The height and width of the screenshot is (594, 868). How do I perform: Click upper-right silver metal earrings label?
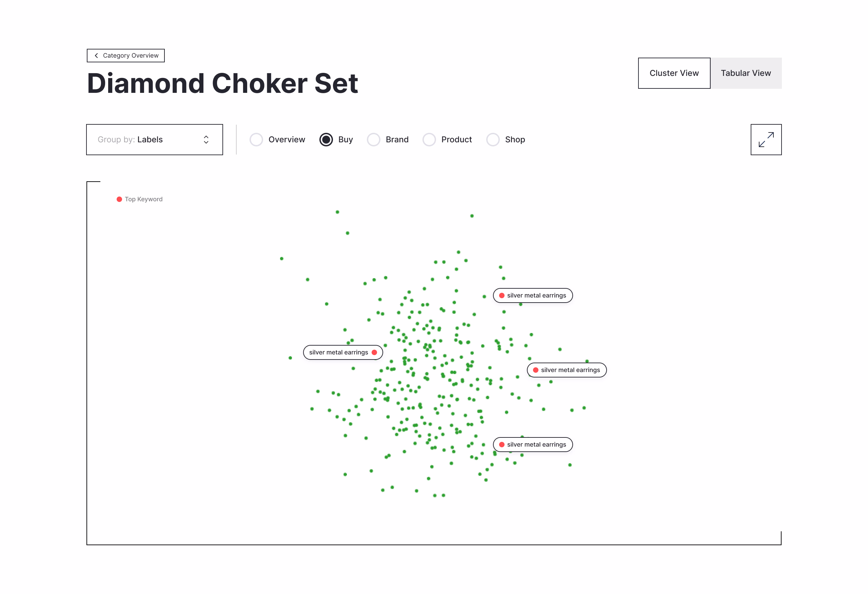coord(533,296)
